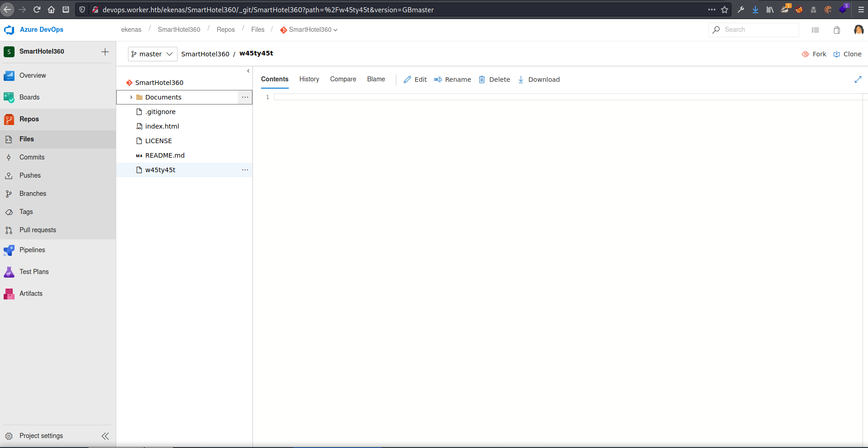The image size is (868, 448).
Task: Collapse the file tree pane chevron
Action: (x=248, y=71)
